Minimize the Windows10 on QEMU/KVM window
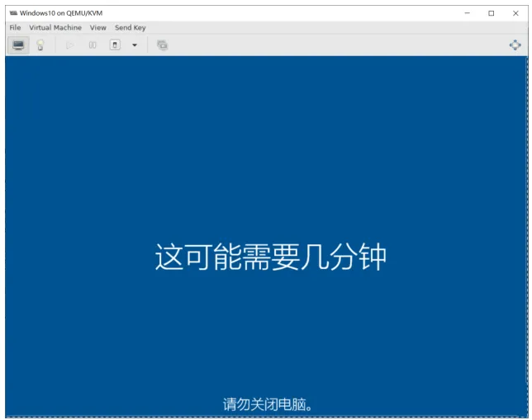532x420 pixels. click(x=468, y=13)
